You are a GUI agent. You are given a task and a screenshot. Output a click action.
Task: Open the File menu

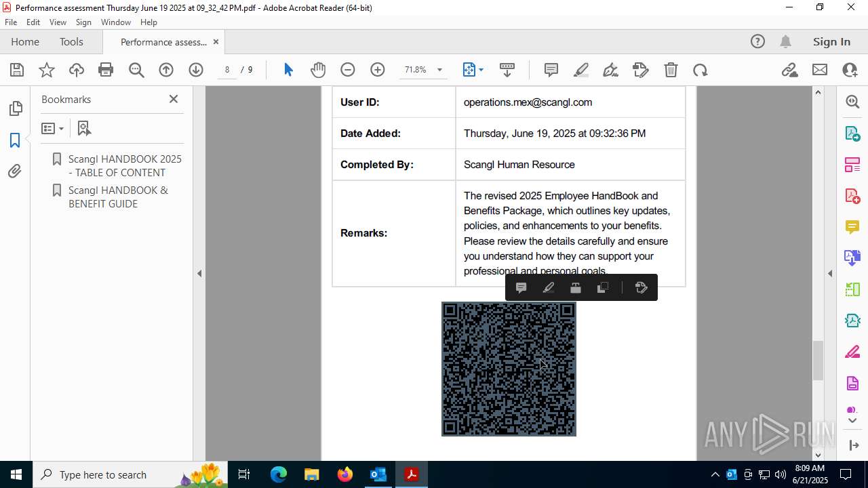point(11,22)
